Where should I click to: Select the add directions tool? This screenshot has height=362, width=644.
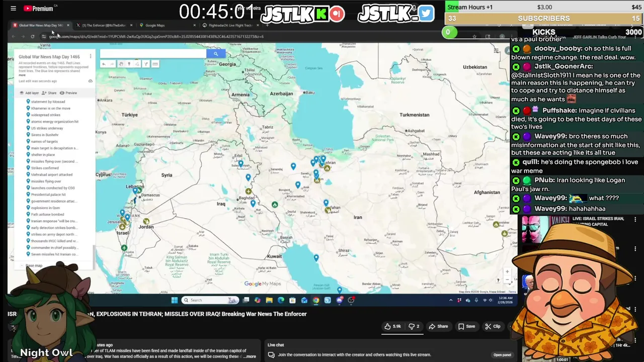(x=146, y=64)
